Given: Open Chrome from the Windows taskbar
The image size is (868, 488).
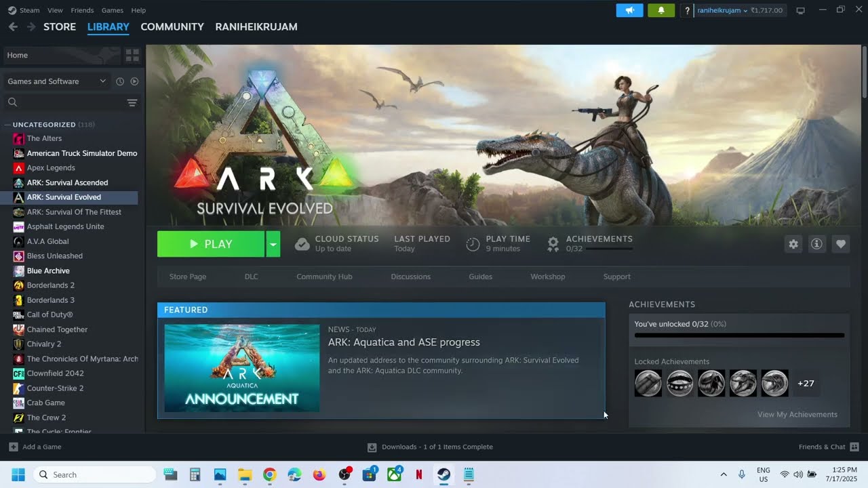Looking at the screenshot, I should (270, 474).
